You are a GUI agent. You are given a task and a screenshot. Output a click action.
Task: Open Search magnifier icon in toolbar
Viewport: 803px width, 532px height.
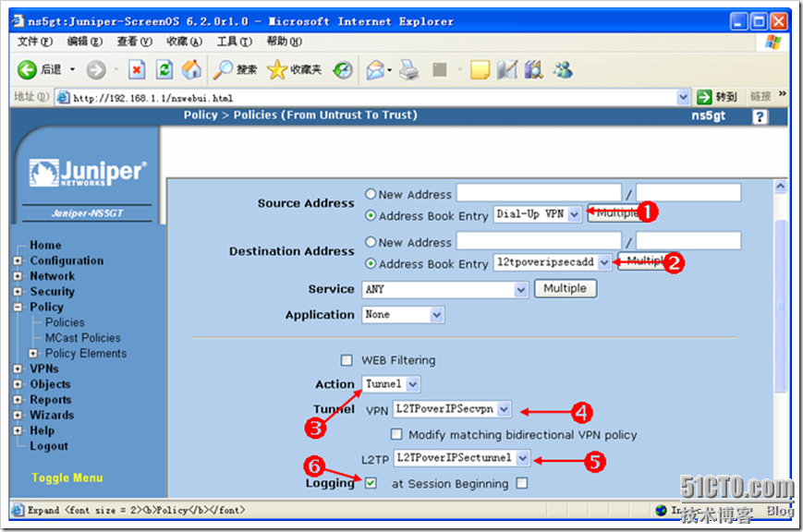point(223,69)
